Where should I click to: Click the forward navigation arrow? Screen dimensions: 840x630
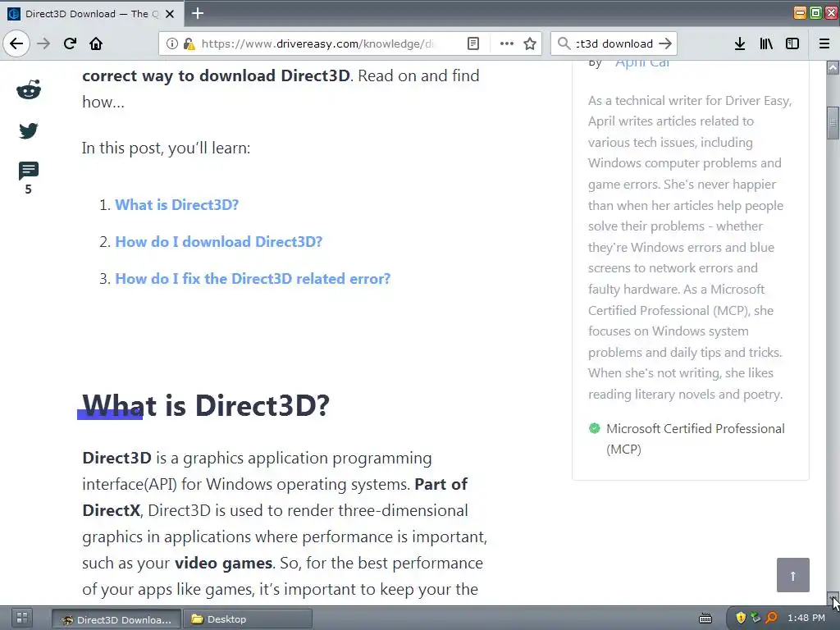[x=43, y=43]
